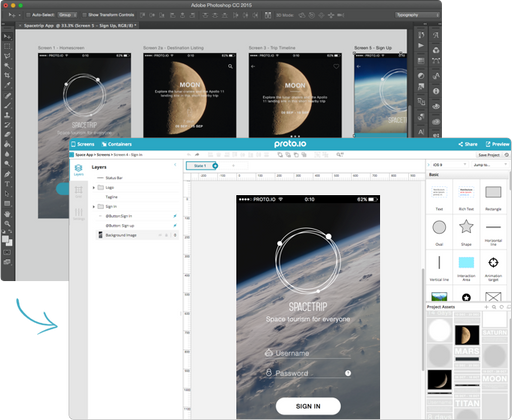Open the Screens tab in proto.io
This screenshot has width=512, height=420.
click(83, 144)
